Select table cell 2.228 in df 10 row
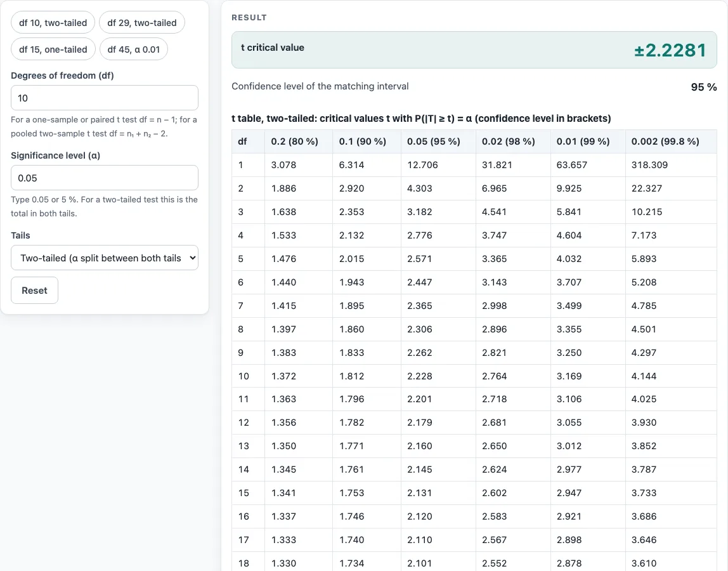 420,376
